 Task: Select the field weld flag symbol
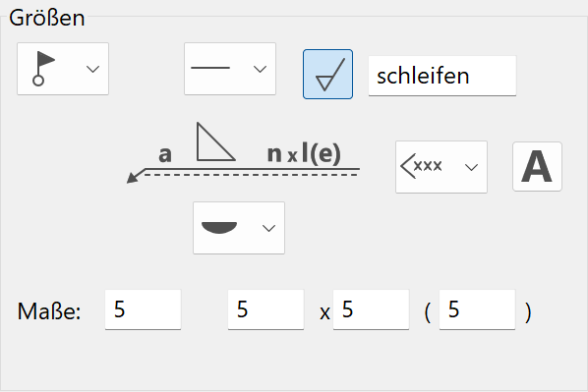coord(43,69)
